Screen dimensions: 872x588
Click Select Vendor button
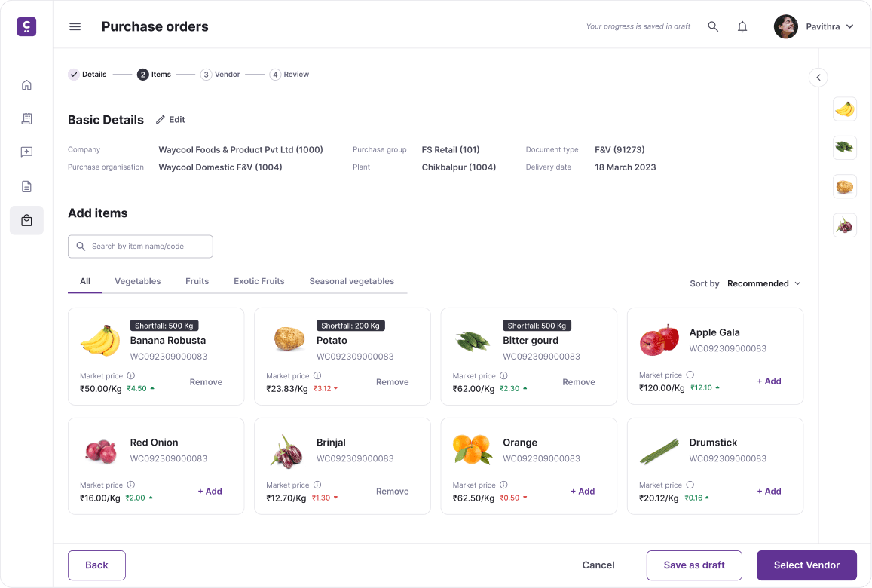(x=806, y=565)
